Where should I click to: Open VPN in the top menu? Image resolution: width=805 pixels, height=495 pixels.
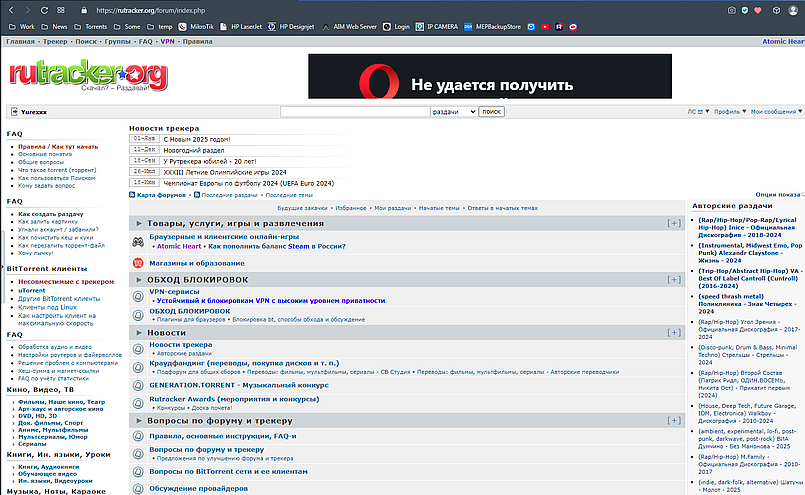tap(167, 42)
